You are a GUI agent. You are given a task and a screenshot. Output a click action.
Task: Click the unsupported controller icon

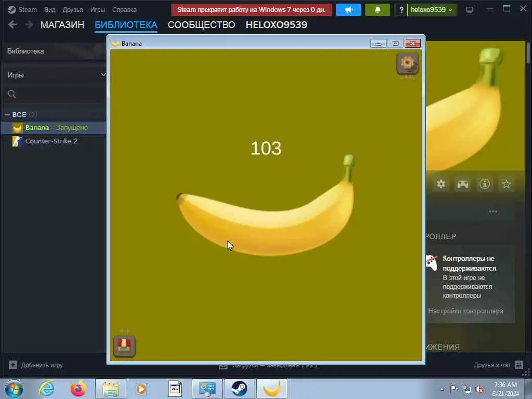click(x=432, y=263)
